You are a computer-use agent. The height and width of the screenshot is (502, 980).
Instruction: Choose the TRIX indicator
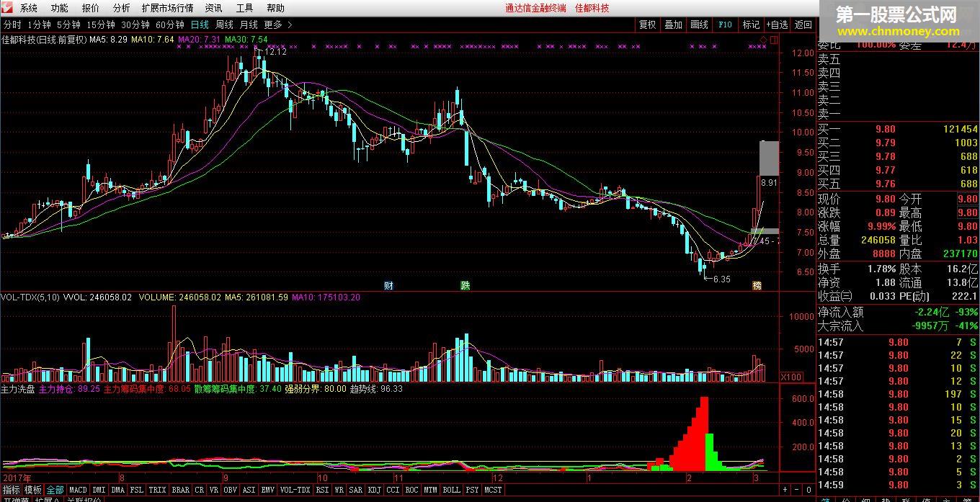point(158,490)
